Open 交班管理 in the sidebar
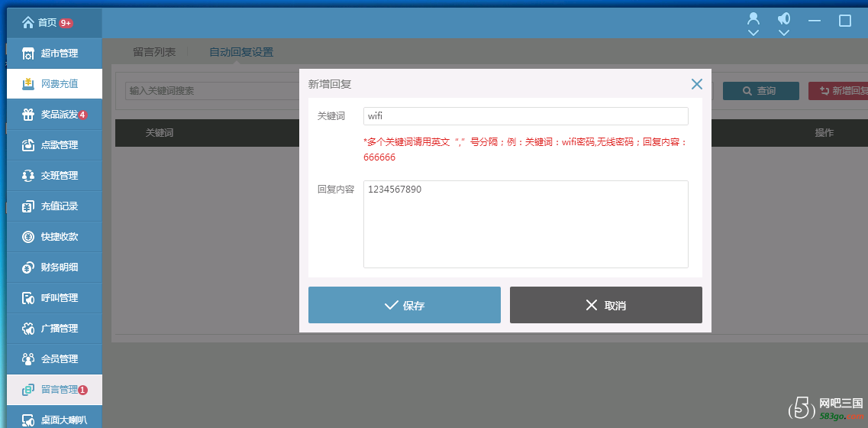 54,175
